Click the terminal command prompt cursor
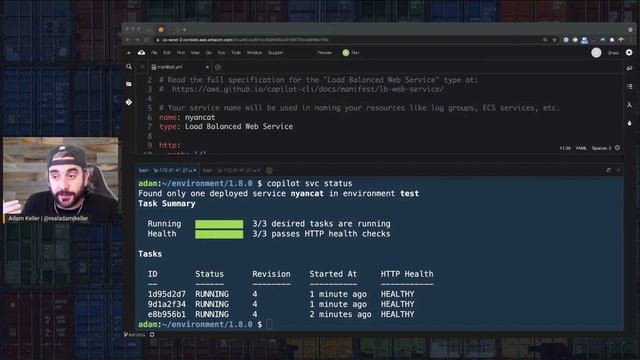 (x=269, y=324)
